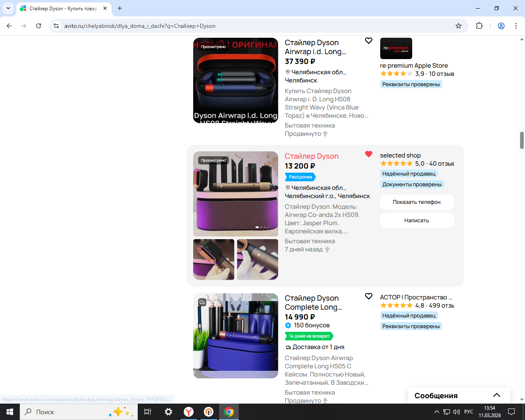Open re:premium Apple Store seller page

[414, 66]
